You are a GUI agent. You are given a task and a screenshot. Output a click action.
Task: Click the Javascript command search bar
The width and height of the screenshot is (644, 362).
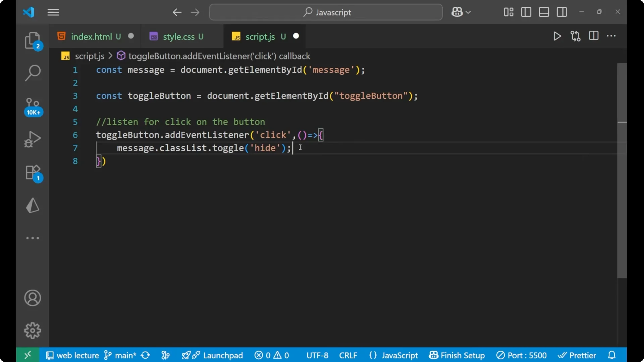(x=325, y=12)
